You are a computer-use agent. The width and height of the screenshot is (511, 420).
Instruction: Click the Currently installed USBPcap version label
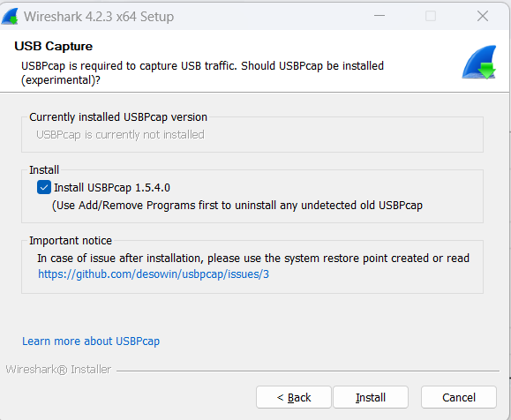[x=118, y=117]
